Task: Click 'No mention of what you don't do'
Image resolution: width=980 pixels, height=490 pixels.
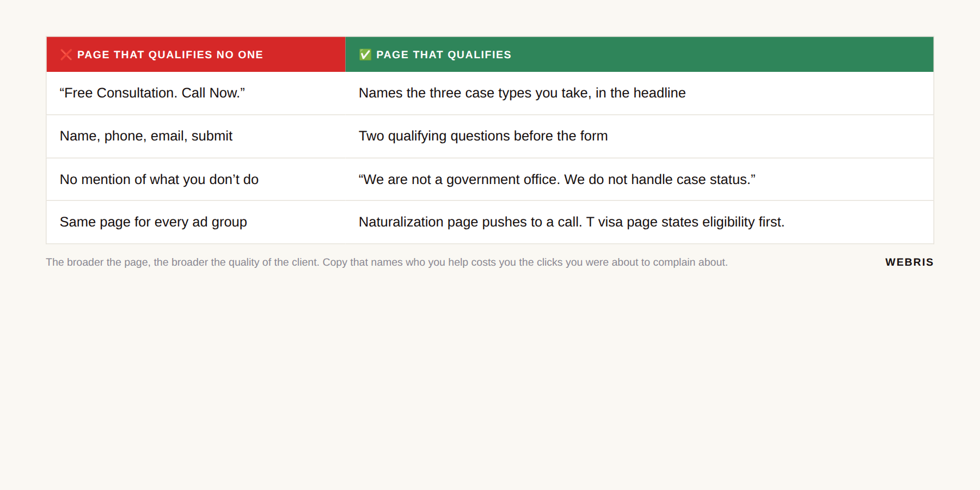Action: pos(159,179)
